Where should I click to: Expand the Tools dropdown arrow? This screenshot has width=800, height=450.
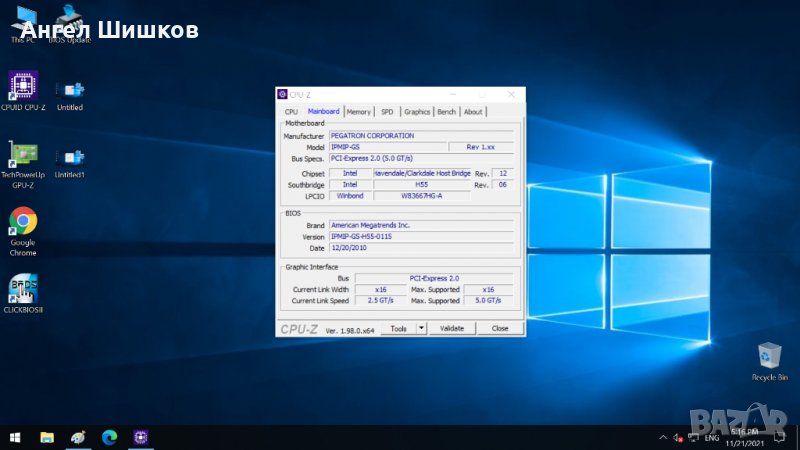tap(421, 328)
